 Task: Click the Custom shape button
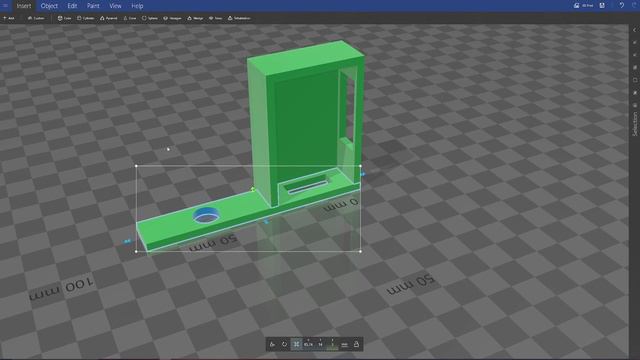[x=36, y=18]
